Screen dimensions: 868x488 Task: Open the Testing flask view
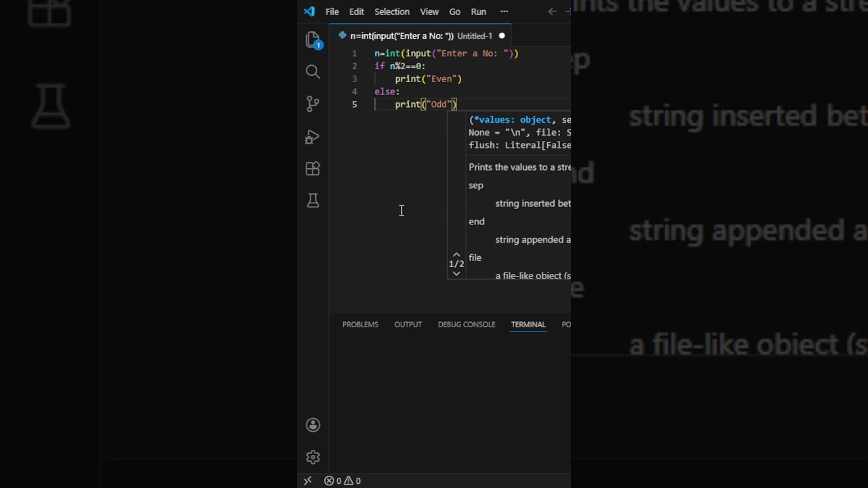(313, 201)
